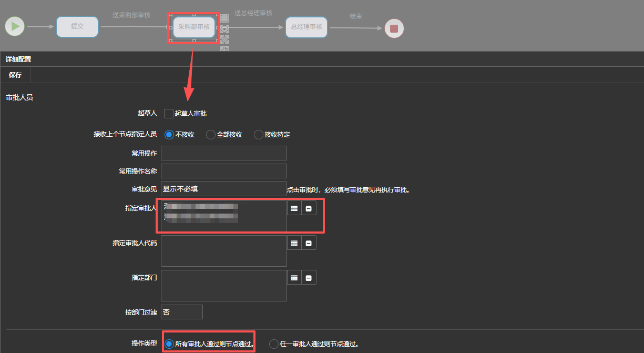Click the 保存 tab button
The image size is (644, 353).
tap(15, 75)
